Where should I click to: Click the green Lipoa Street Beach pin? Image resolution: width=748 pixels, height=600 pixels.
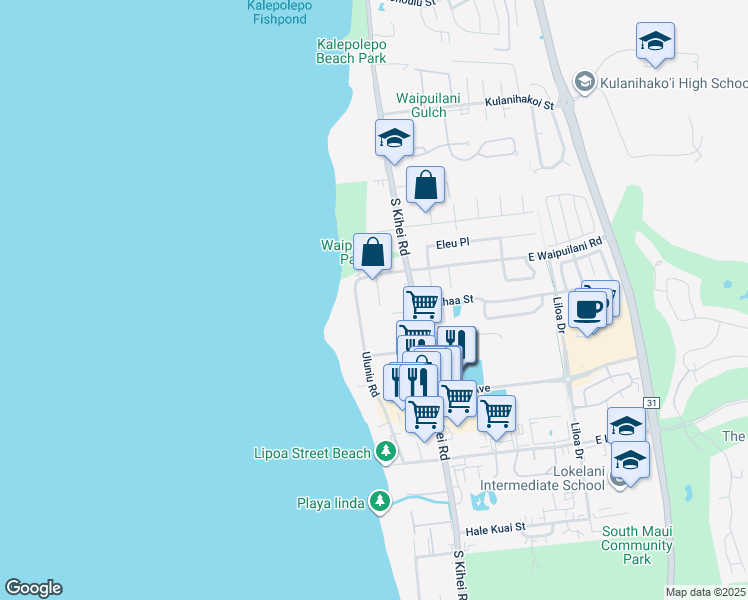coord(385,453)
